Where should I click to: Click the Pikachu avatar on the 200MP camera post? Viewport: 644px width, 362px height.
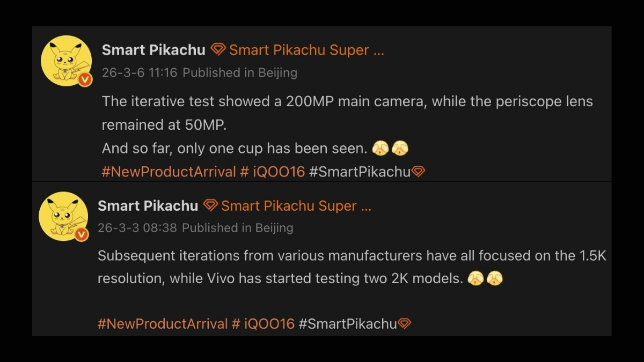pyautogui.click(x=66, y=60)
